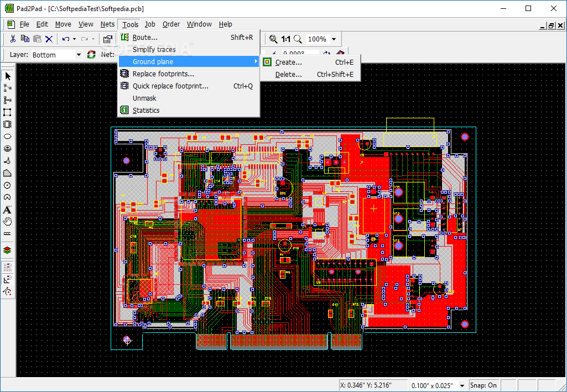Viewport: 567px width, 392px height.
Task: Select the dashed rectangle selection tool
Action: [x=7, y=112]
